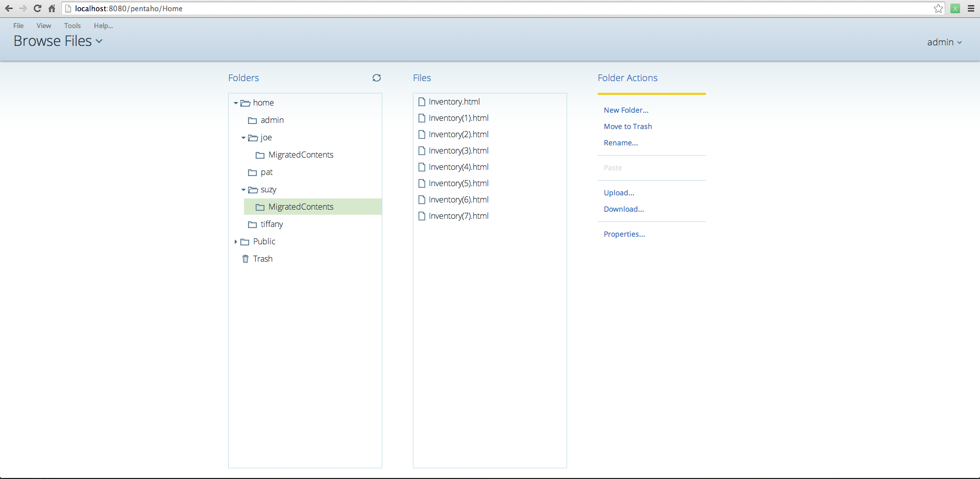
Task: Click the Inventory(2).html file icon
Action: tap(422, 134)
